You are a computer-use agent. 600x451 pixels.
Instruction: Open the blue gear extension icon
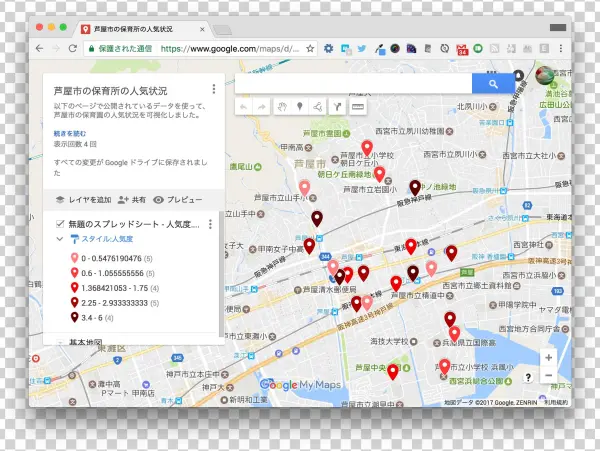[328, 49]
